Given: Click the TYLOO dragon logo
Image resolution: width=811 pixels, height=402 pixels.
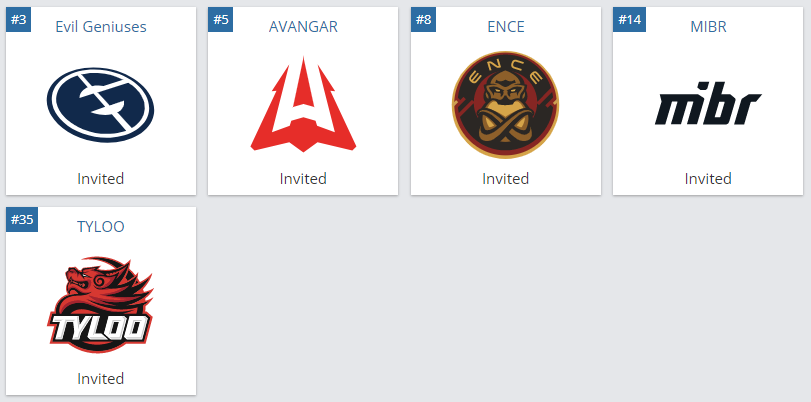Looking at the screenshot, I should 100,305.
